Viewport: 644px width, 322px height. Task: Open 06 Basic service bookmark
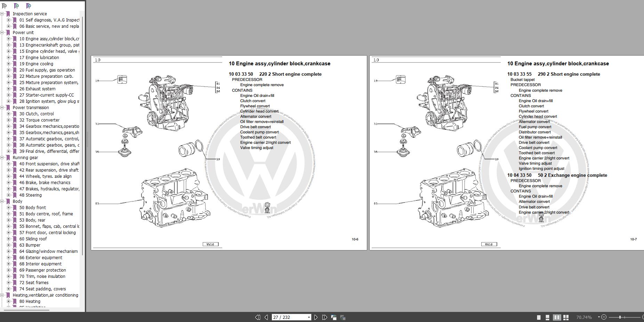[x=49, y=26]
